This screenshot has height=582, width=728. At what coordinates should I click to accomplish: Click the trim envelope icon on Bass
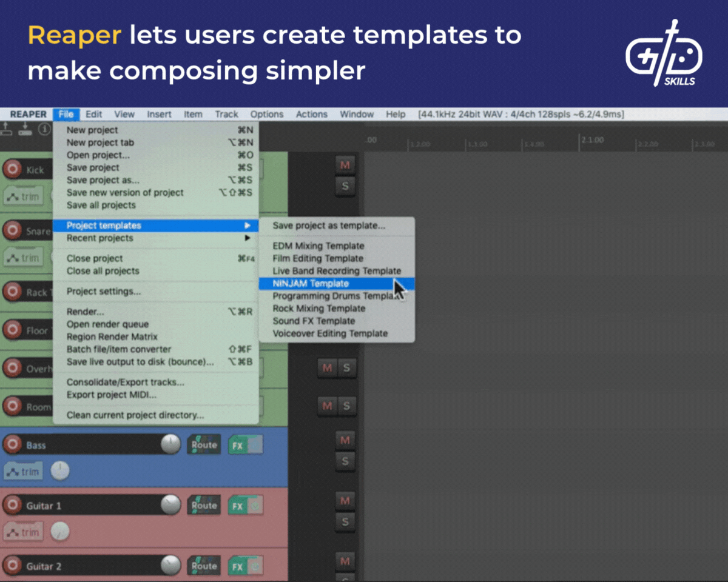(x=22, y=470)
